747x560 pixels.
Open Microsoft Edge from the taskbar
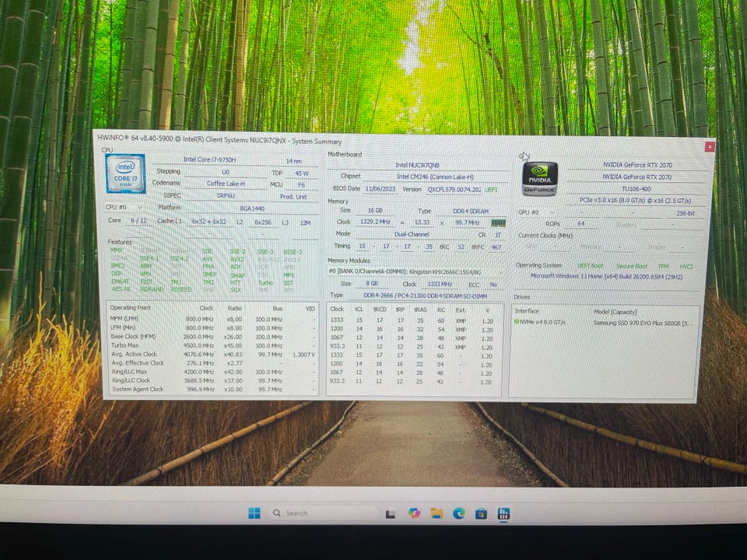click(459, 513)
